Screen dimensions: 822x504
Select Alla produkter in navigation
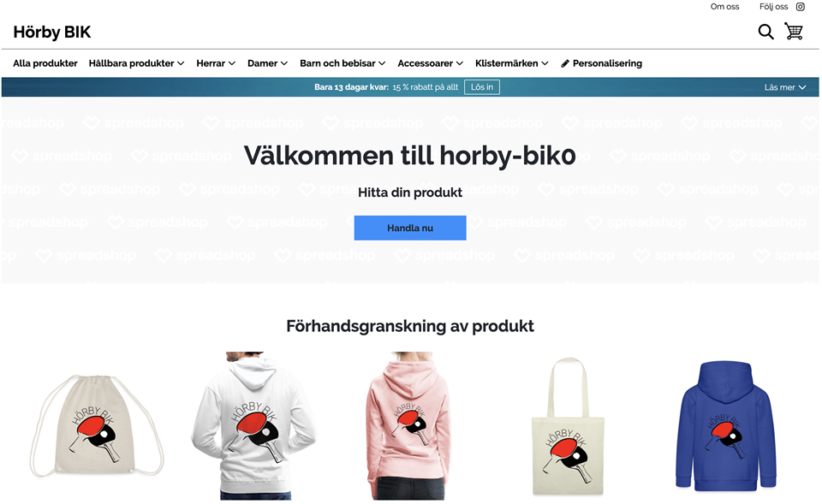[45, 63]
